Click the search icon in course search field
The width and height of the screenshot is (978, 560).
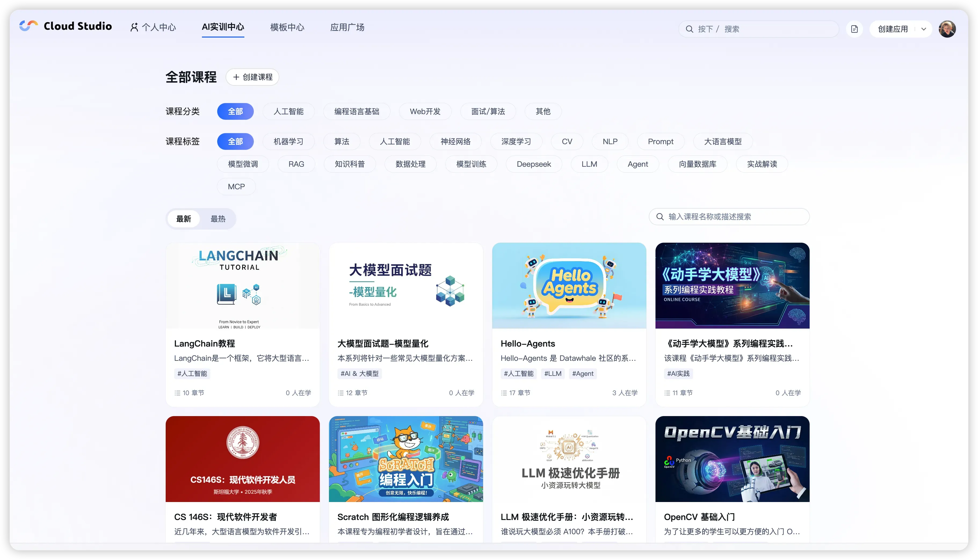pos(660,217)
